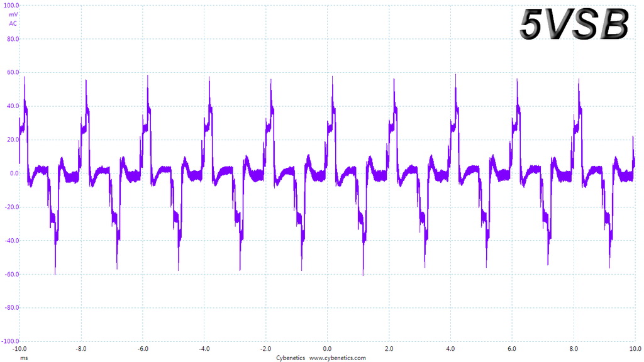This screenshot has height=362, width=644.
Task: Click the 0.0 X-axis value
Action: tap(327, 349)
